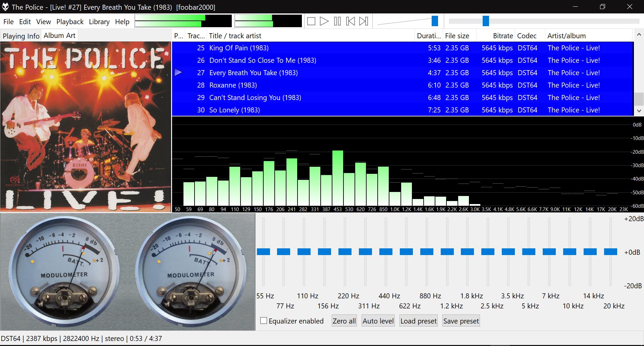Click the 2.5 kHz equalizer slider
644x346 pixels.
[x=488, y=252]
